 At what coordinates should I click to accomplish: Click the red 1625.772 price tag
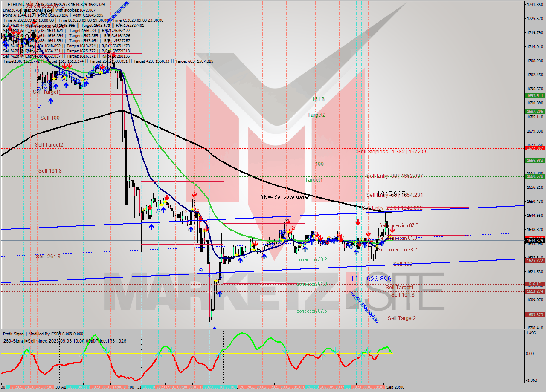pyautogui.click(x=534, y=260)
